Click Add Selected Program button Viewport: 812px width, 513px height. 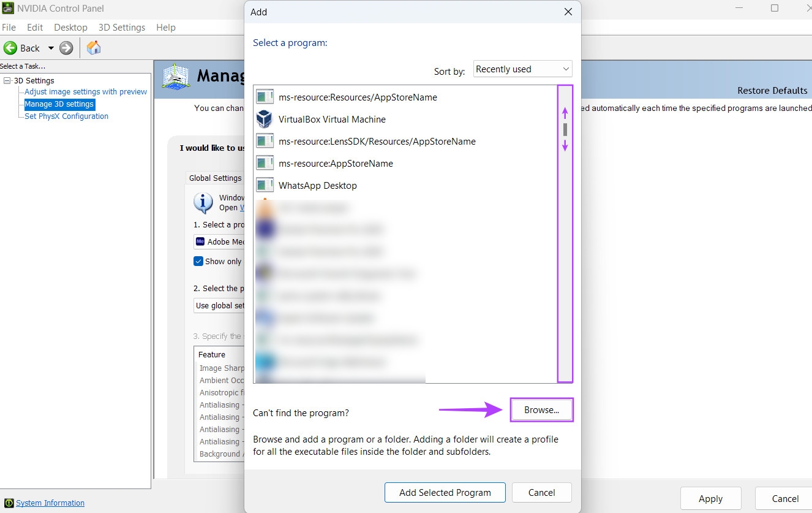445,492
